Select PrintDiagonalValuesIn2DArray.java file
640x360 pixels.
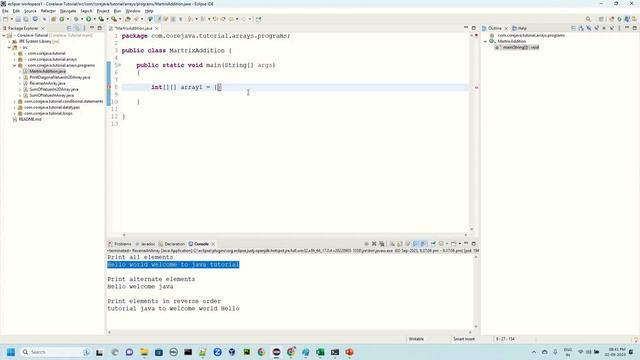[60, 77]
